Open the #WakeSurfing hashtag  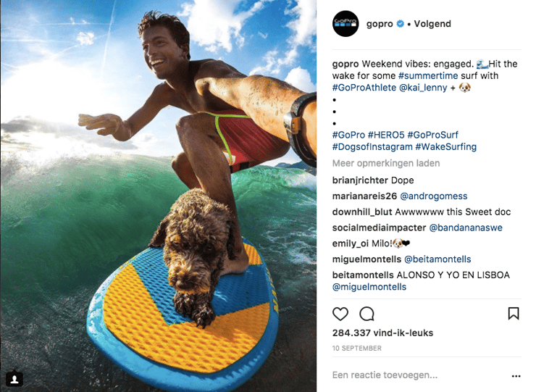[445, 147]
